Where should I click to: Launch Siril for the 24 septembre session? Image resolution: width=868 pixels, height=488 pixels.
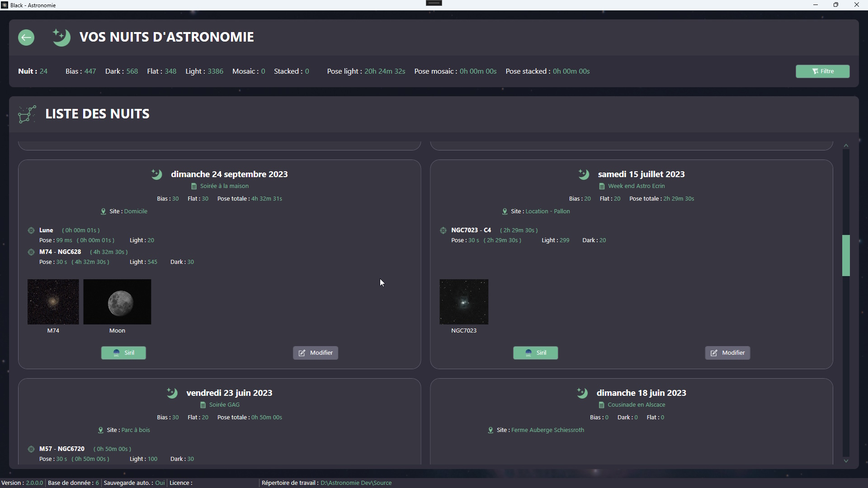click(x=123, y=353)
